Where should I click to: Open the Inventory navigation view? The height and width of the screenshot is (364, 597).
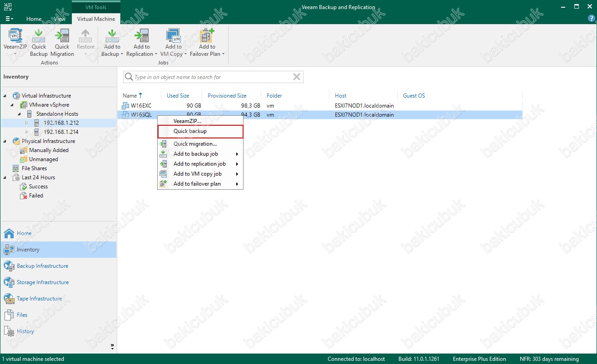58,250
